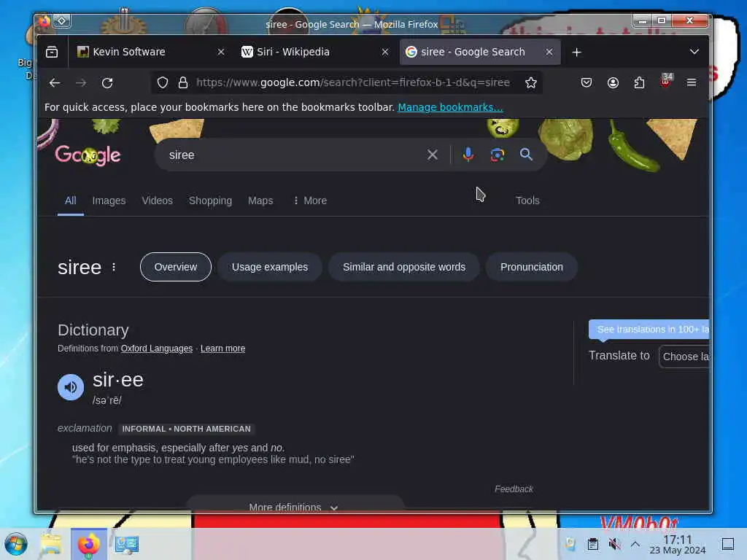This screenshot has width=747, height=560.
Task: Close the Kevin Software tab
Action: (221, 52)
